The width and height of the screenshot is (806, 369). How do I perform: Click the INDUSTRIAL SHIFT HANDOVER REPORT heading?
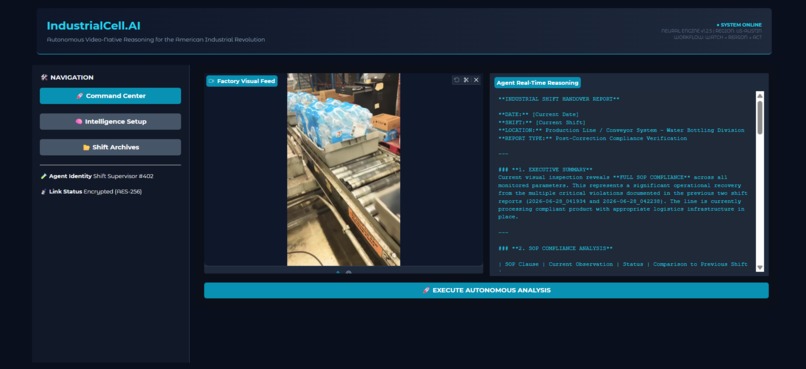pos(559,99)
